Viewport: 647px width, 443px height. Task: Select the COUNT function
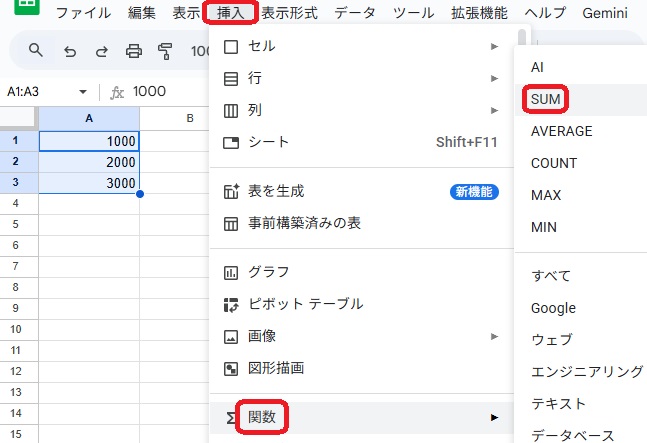click(x=581, y=163)
